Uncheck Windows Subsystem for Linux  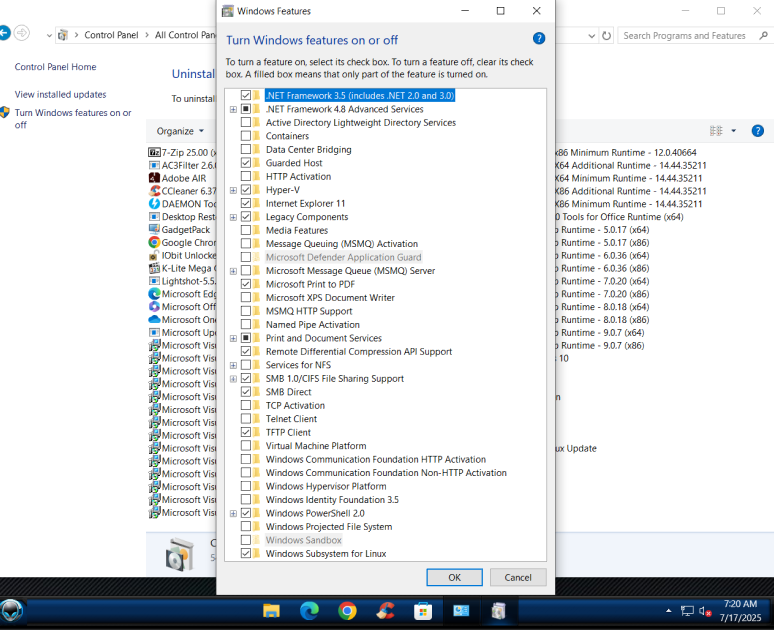tap(246, 553)
